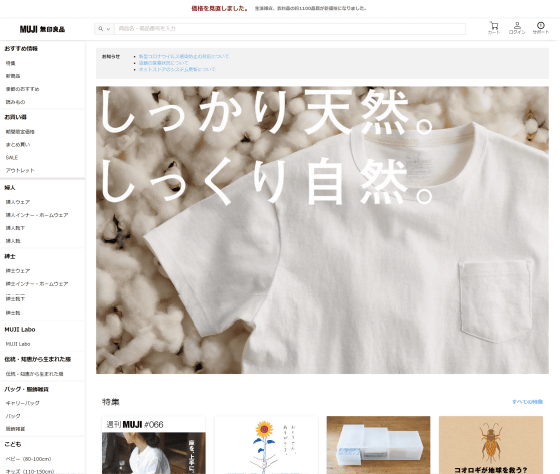Click the cotton T-shirt hero banner
Screen dimensions: 560x474
click(322, 230)
